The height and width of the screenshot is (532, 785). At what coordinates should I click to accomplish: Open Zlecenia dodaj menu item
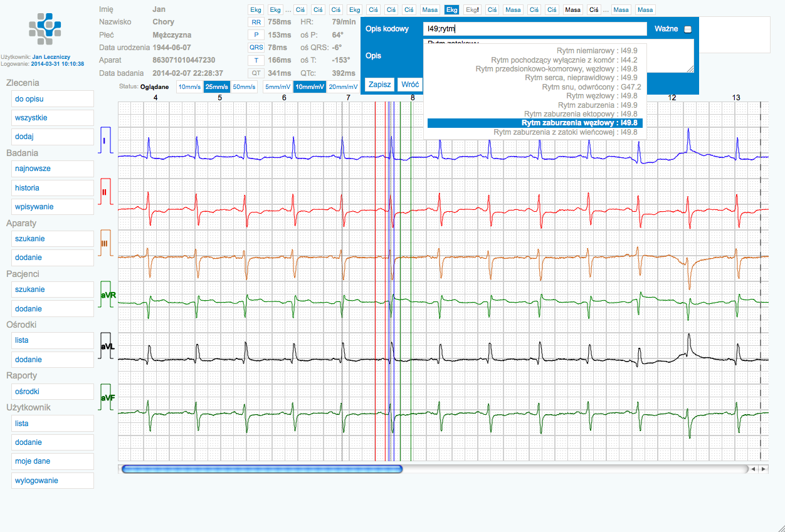pyautogui.click(x=53, y=137)
